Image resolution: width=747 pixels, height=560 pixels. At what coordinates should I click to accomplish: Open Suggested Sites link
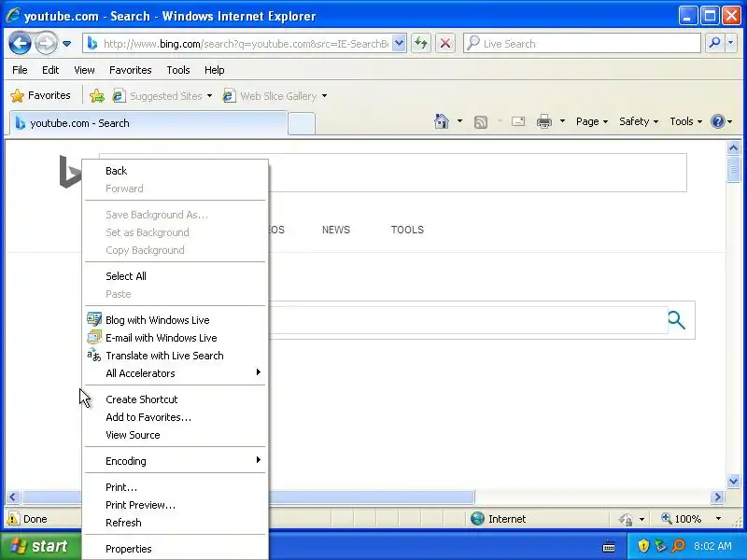tap(162, 96)
